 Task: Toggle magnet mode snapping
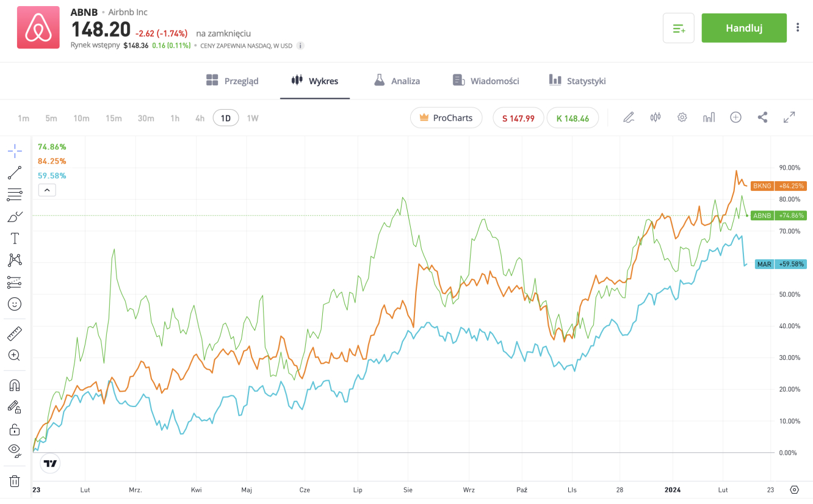click(15, 385)
